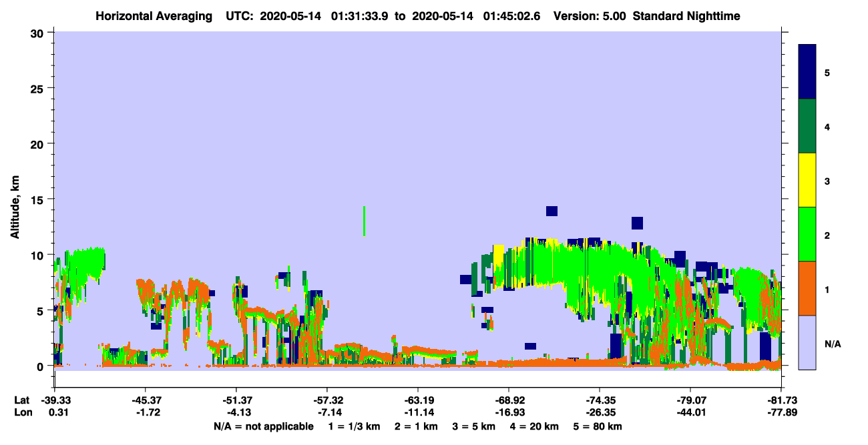Click latitude value -79.07
868x445 pixels.
click(690, 400)
